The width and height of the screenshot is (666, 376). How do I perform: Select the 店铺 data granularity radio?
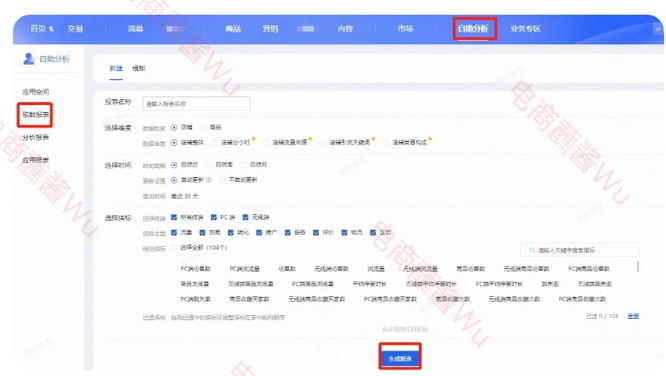point(174,127)
